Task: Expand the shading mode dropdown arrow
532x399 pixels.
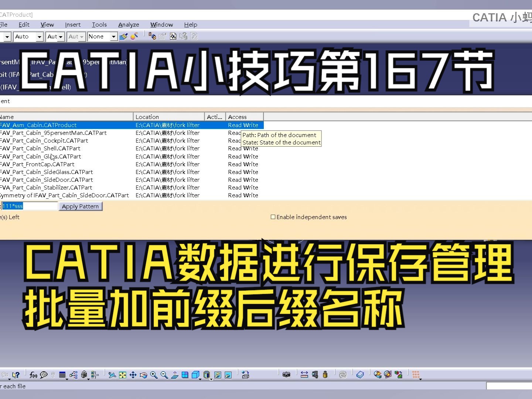Action: point(211,379)
